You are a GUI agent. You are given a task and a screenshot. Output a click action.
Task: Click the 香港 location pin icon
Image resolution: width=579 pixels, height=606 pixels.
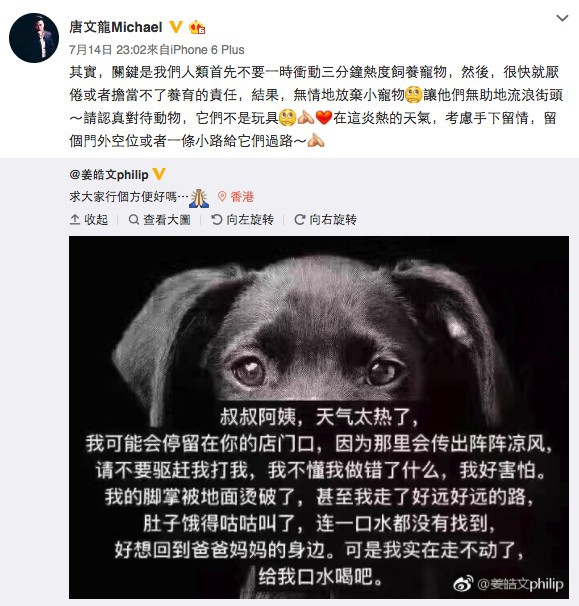point(222,197)
